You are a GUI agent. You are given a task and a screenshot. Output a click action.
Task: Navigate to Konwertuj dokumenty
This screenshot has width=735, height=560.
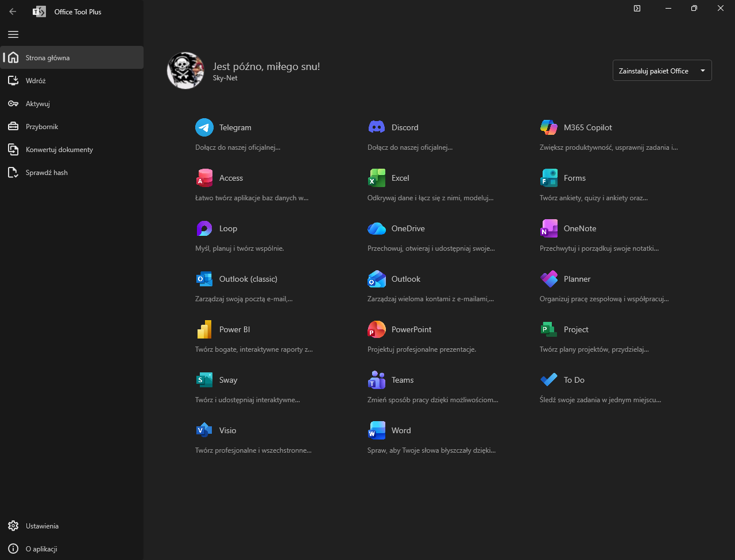point(72,149)
